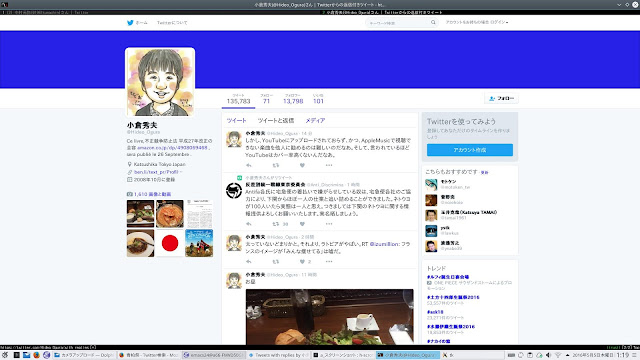Switch to Tweets with replies taskbar window
This screenshot has width=640, height=360.
278,355
